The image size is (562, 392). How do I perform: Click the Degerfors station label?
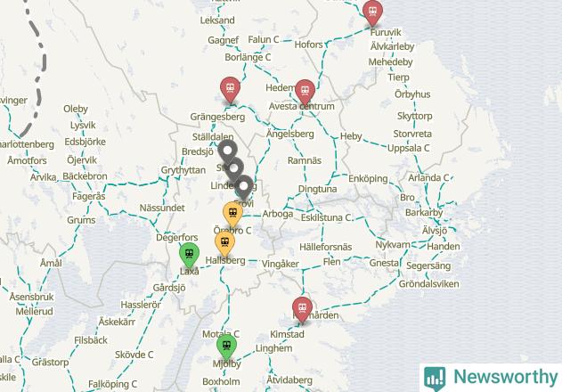(x=176, y=237)
